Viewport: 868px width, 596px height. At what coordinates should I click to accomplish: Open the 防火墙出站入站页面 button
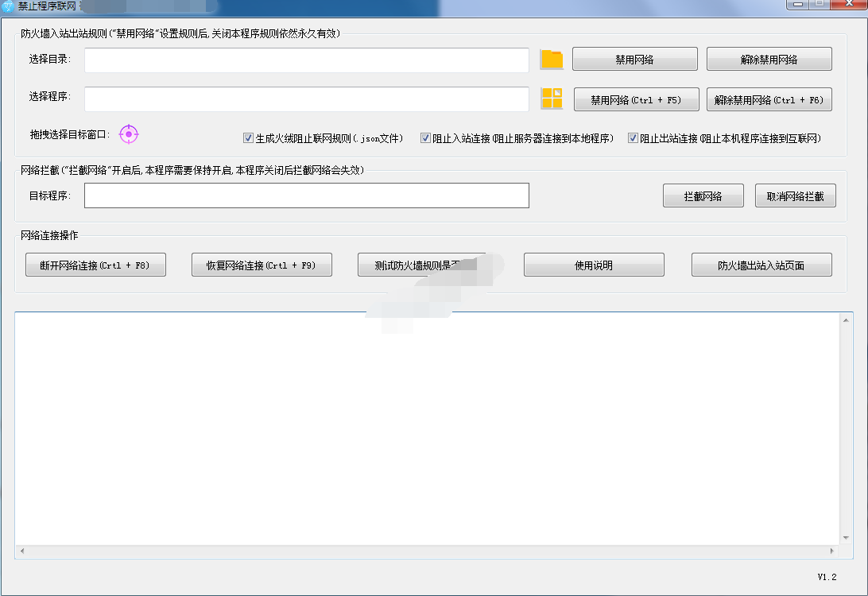pyautogui.click(x=761, y=265)
